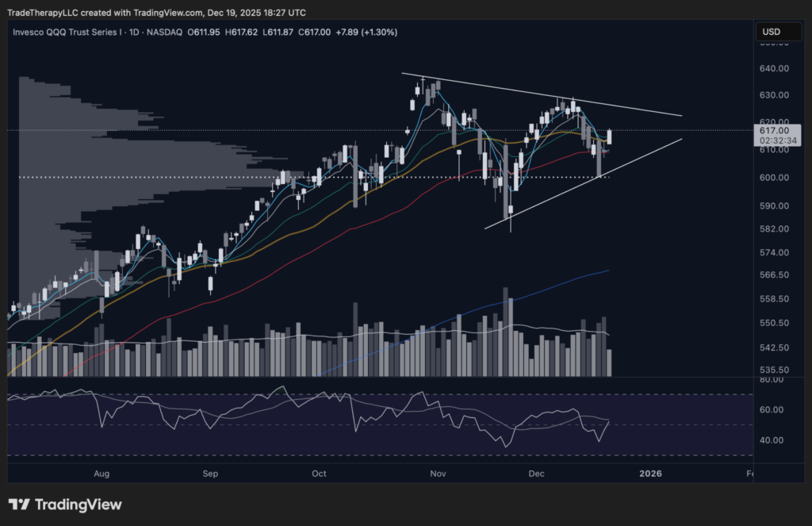The height and width of the screenshot is (526, 812).
Task: Open the USD currency selector
Action: pos(772,32)
